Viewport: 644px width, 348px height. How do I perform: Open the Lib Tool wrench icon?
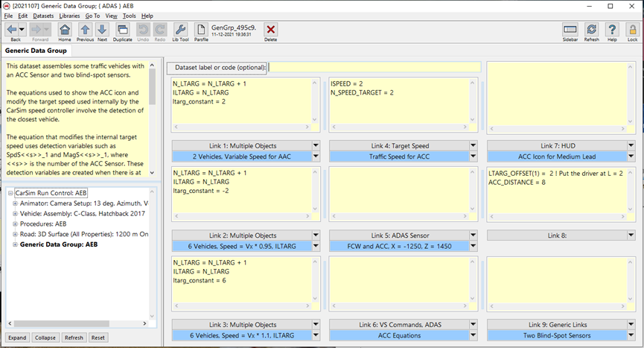click(x=180, y=30)
